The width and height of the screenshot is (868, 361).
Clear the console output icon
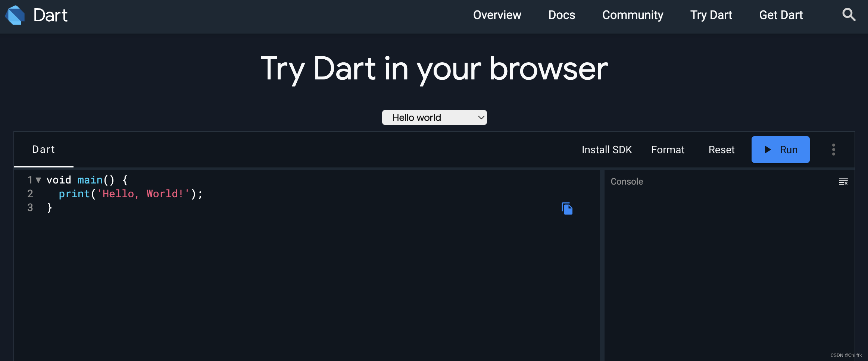(x=843, y=182)
